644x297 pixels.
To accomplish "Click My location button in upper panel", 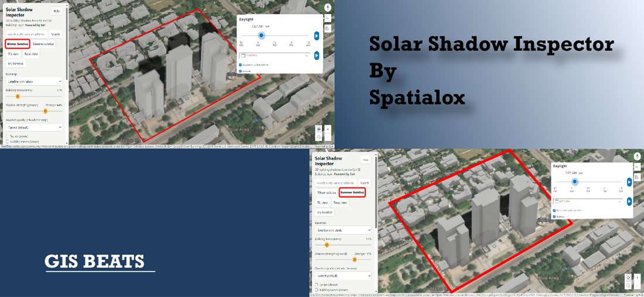I will pyautogui.click(x=16, y=64).
